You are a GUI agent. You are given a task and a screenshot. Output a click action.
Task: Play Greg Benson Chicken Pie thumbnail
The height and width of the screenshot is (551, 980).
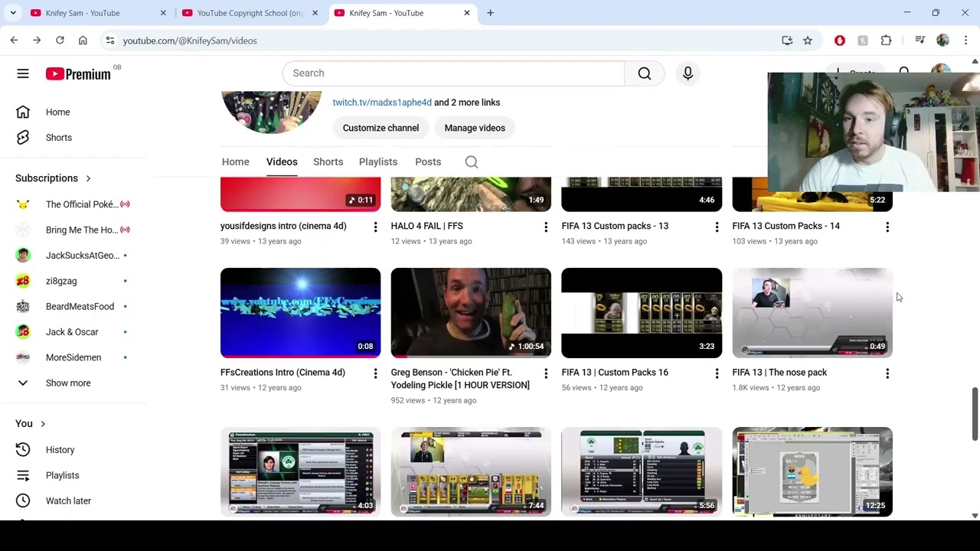pyautogui.click(x=471, y=313)
